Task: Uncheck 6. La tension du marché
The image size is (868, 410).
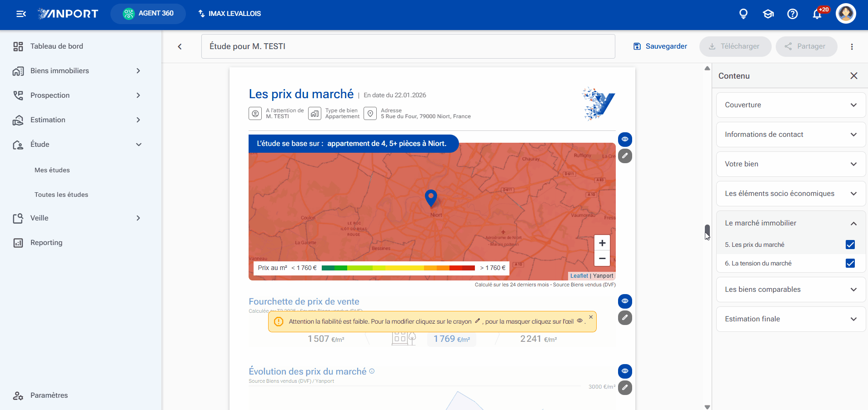Action: (850, 263)
